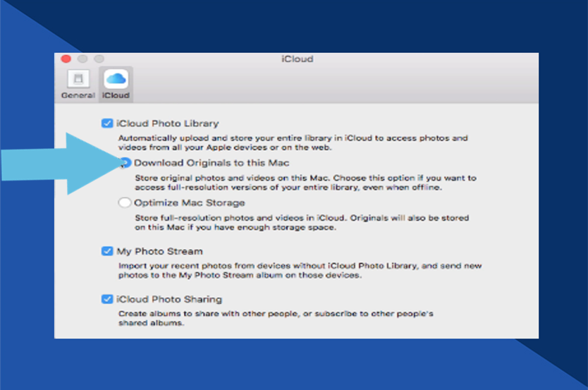The width and height of the screenshot is (588, 390).
Task: Click the gray zoom window button
Action: coord(99,59)
